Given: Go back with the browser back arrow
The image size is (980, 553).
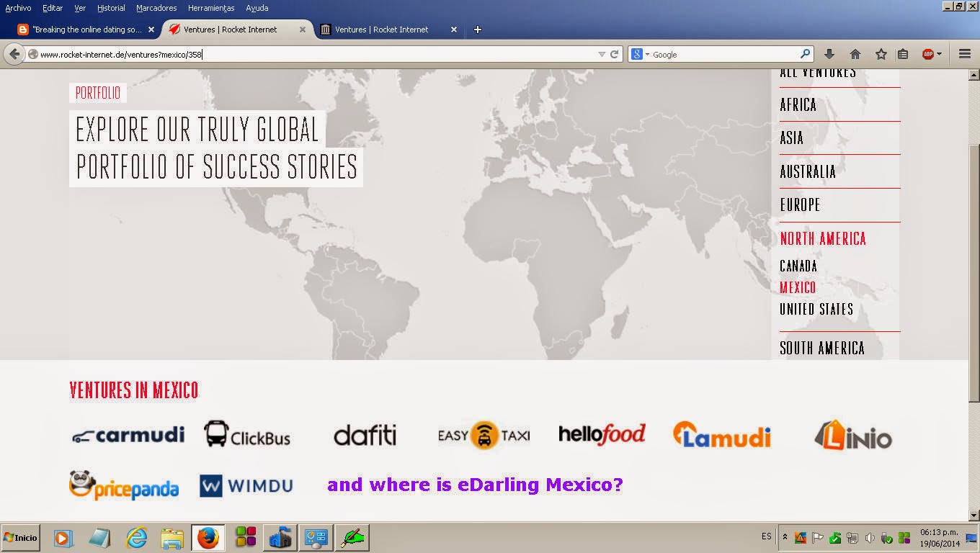Looking at the screenshot, I should tap(14, 54).
